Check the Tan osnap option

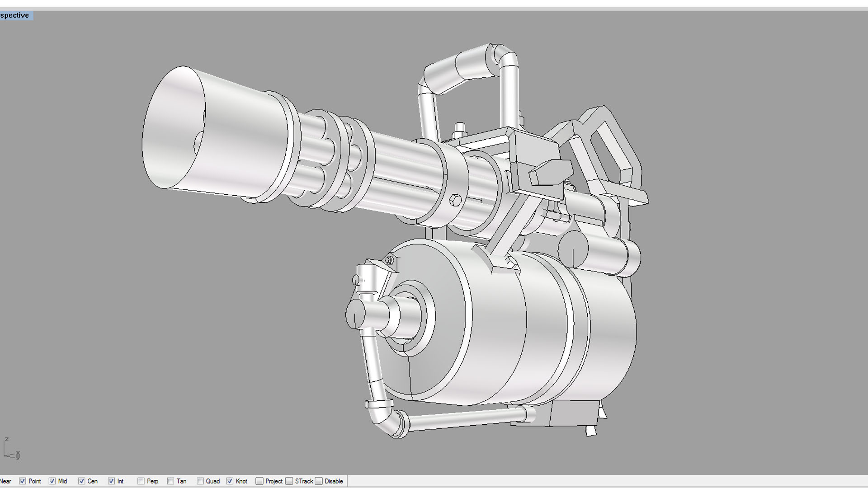pyautogui.click(x=170, y=481)
